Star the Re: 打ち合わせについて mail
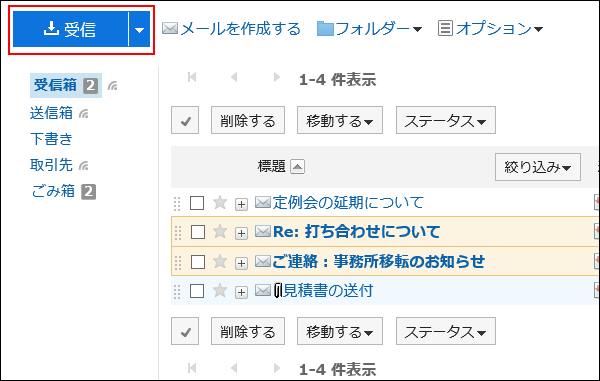Image resolution: width=600 pixels, height=381 pixels. [x=220, y=231]
